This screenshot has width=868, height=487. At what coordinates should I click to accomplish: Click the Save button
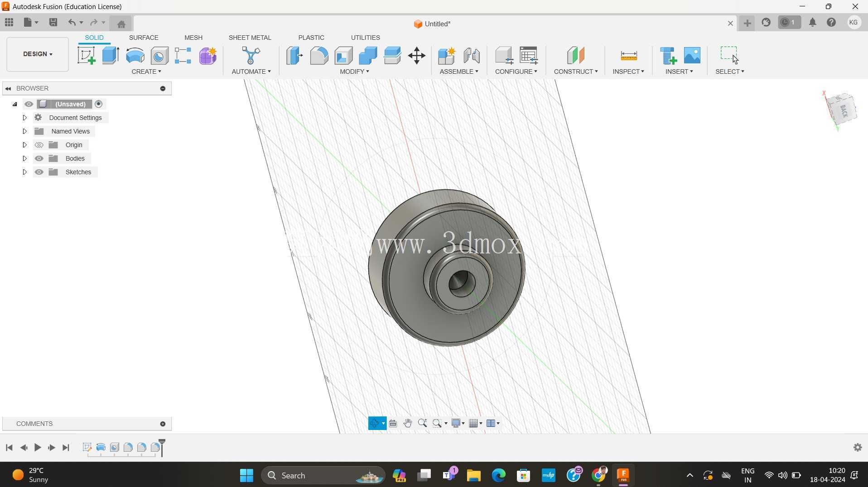click(x=53, y=22)
